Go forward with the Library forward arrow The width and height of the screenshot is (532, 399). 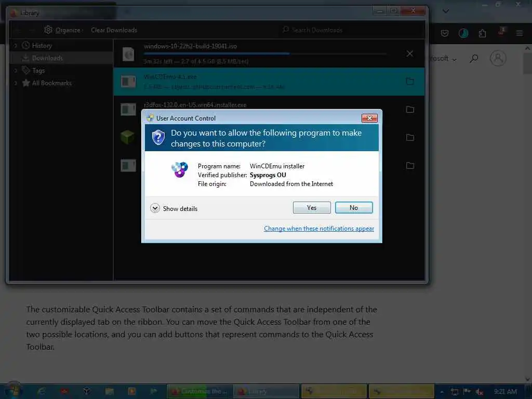pos(32,30)
